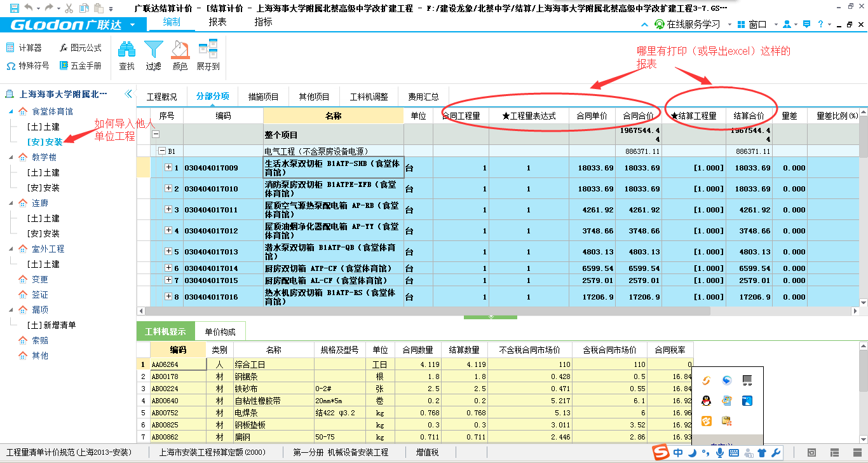Open the 措施项目 tab
Screen dimensions: 868x463
[263, 97]
